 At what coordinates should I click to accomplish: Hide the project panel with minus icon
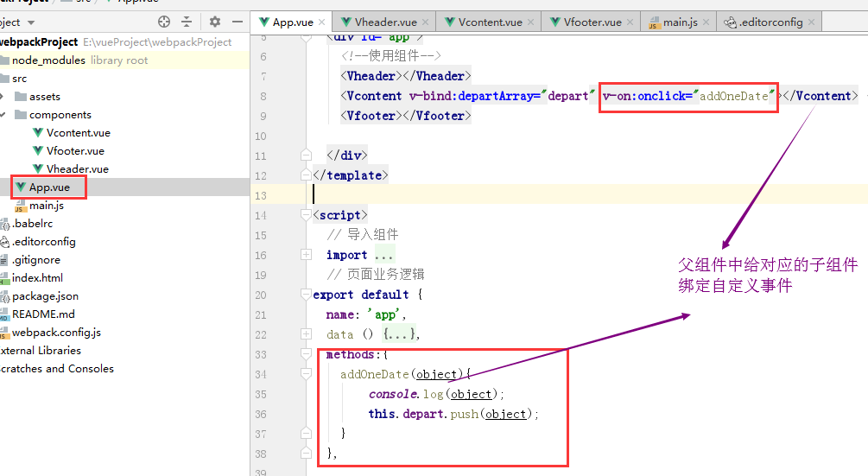[238, 22]
